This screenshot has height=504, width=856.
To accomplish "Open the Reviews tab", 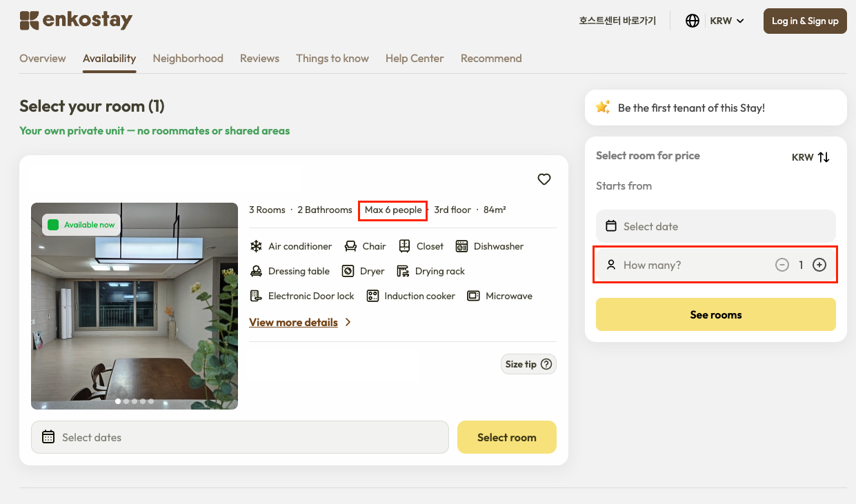I will [259, 59].
